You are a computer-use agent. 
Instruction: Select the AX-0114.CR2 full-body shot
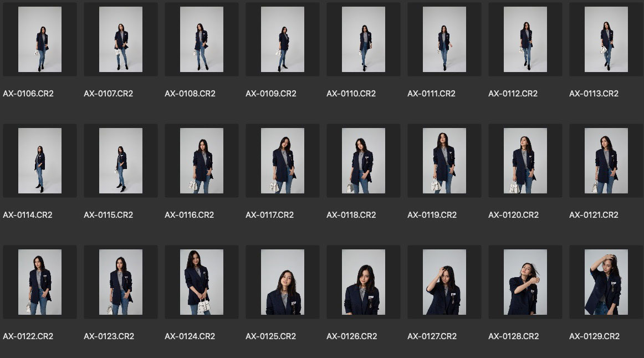(40, 161)
